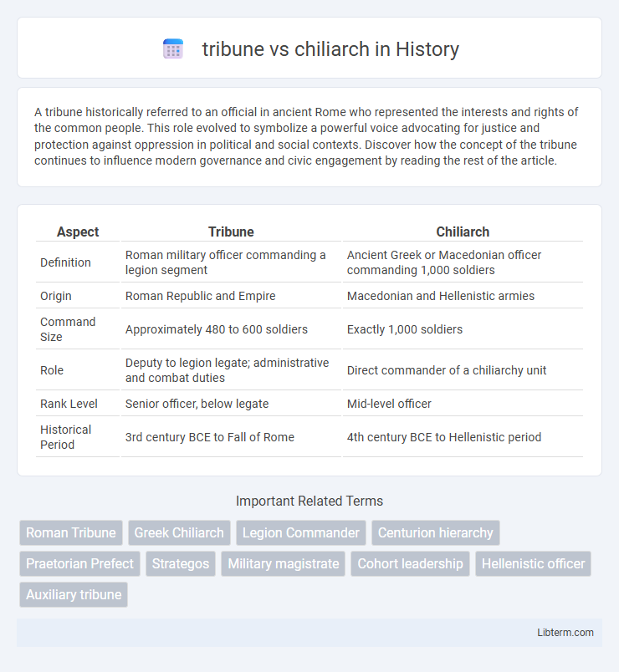Viewport: 619px width, 672px height.
Task: Select the Legion Commander tag
Action: (300, 532)
